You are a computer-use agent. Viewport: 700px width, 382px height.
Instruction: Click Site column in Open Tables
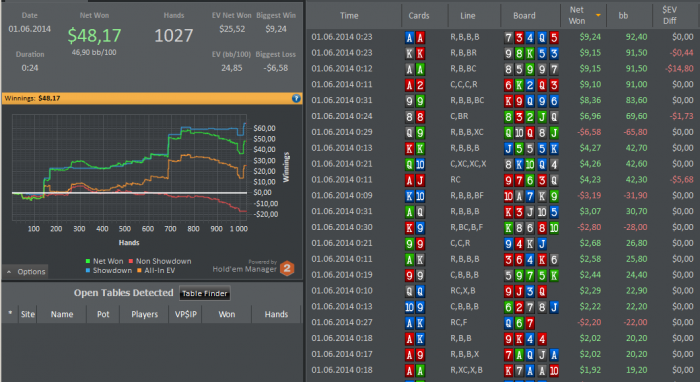click(x=27, y=314)
